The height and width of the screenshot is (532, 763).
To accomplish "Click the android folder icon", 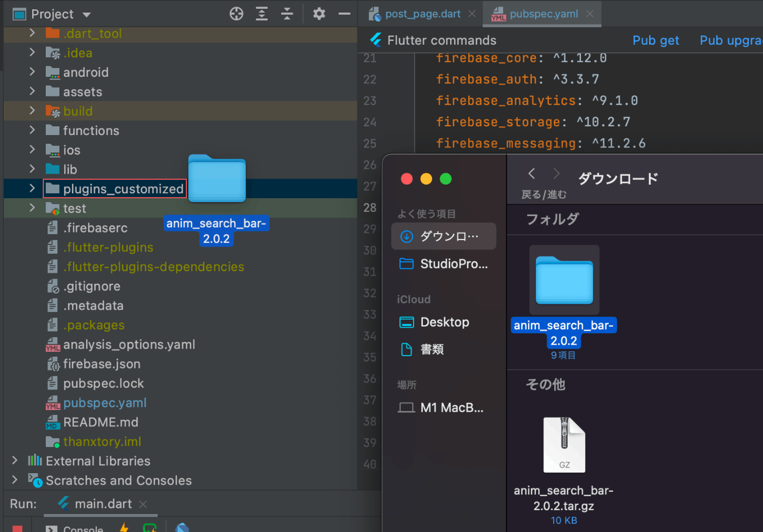I will click(53, 72).
